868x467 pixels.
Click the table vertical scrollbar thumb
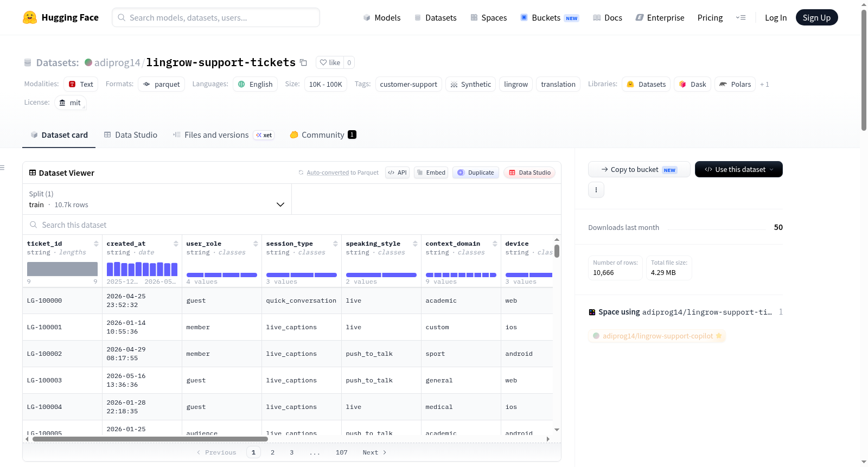(557, 251)
